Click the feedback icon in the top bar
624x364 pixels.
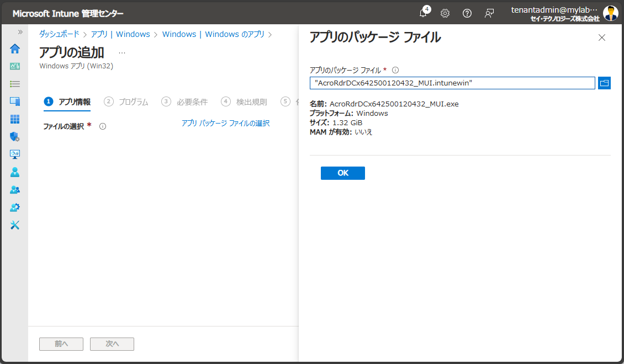coord(489,13)
